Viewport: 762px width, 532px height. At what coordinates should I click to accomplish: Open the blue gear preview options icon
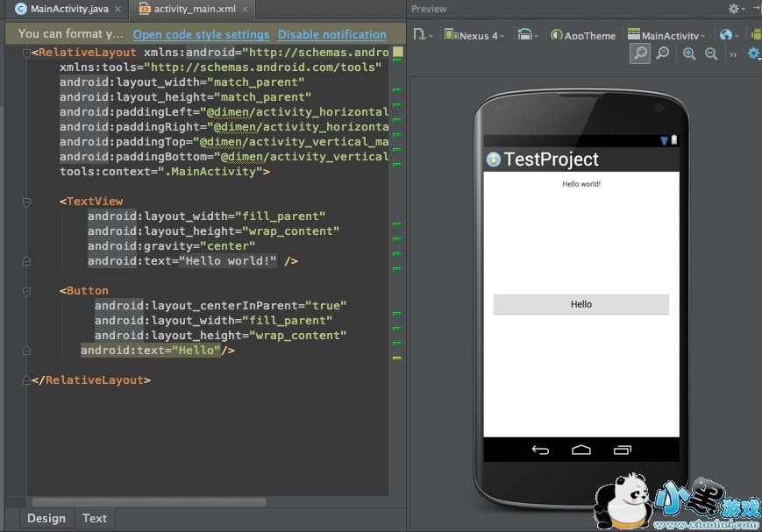tap(753, 54)
